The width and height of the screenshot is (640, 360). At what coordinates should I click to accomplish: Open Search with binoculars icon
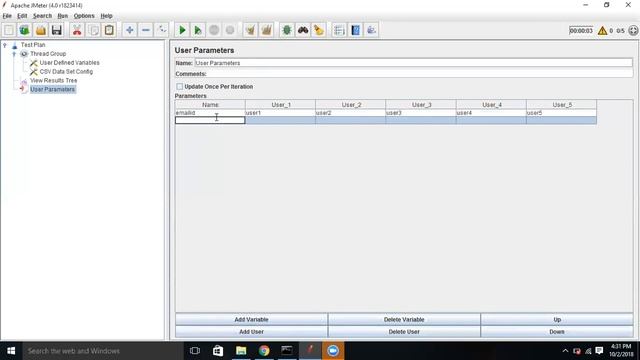point(303,30)
